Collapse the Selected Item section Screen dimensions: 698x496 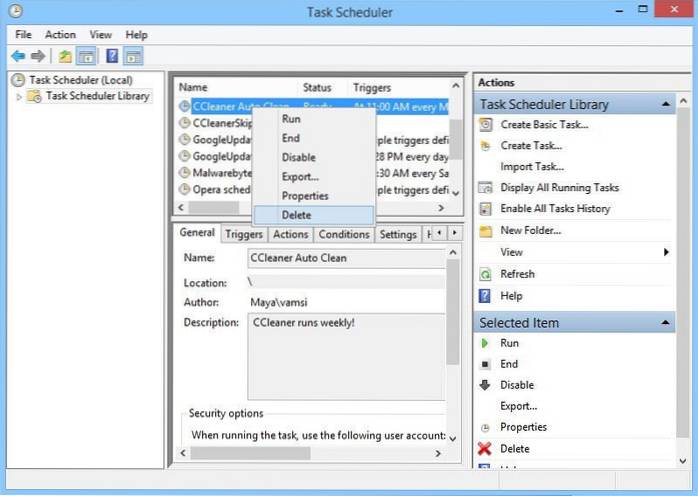pyautogui.click(x=665, y=323)
